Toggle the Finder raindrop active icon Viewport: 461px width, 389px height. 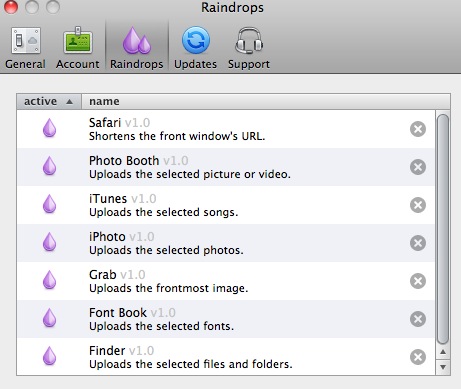click(x=49, y=356)
